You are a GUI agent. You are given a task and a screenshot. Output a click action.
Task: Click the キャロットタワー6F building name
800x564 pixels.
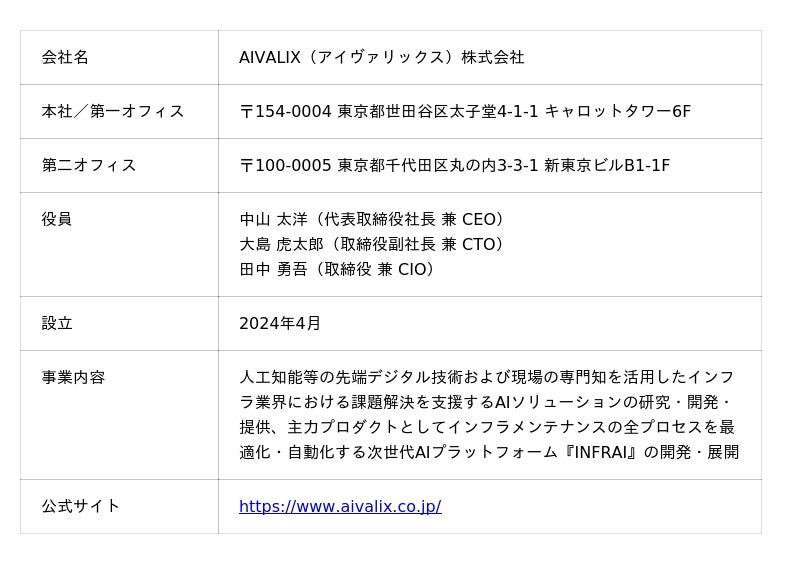617,112
